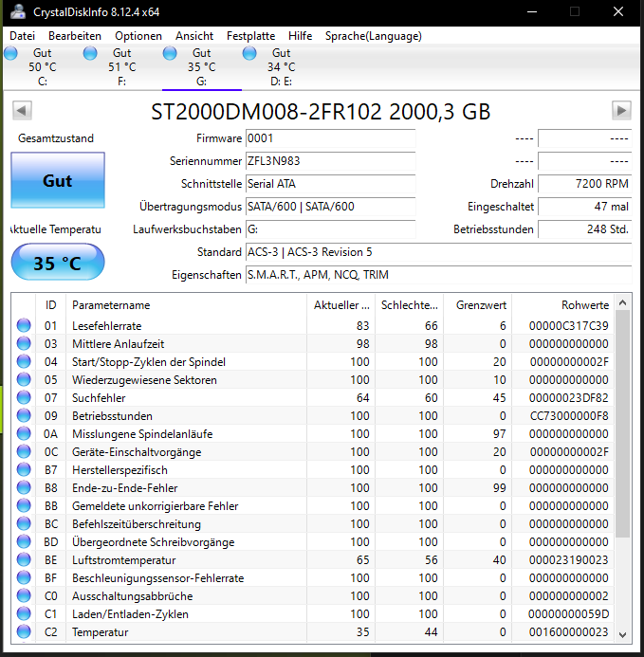Click status orb of Lesefehlerrate row
This screenshot has width=644, height=657.
coord(24,325)
